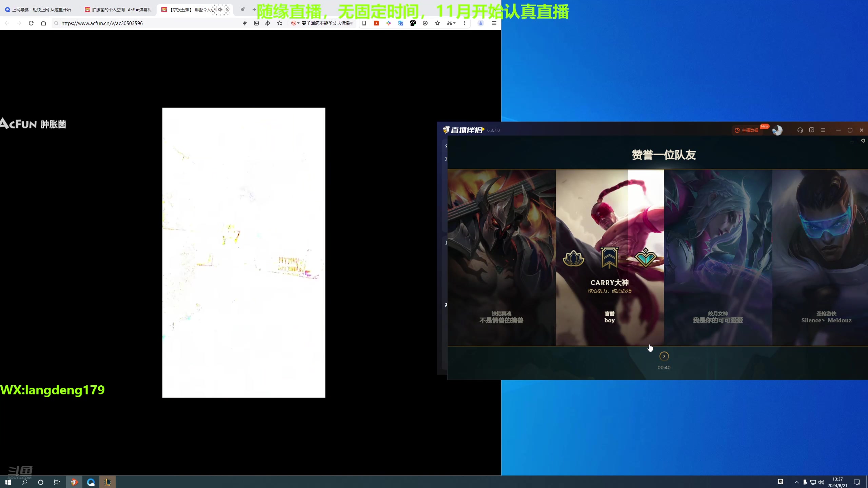Click the black square extension icon

click(413, 23)
